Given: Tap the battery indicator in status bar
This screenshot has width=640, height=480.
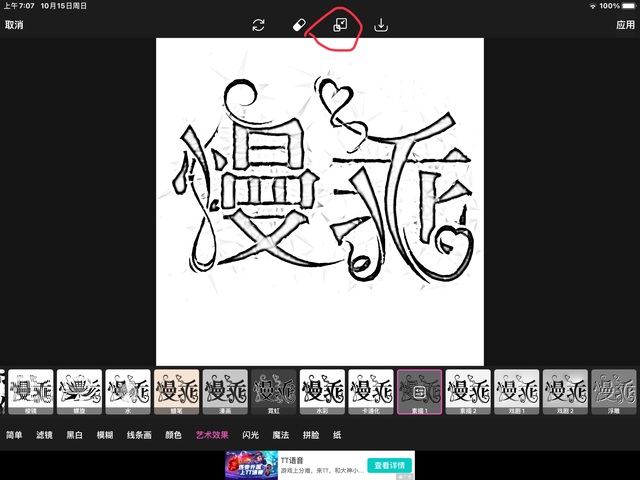Looking at the screenshot, I should pos(627,6).
